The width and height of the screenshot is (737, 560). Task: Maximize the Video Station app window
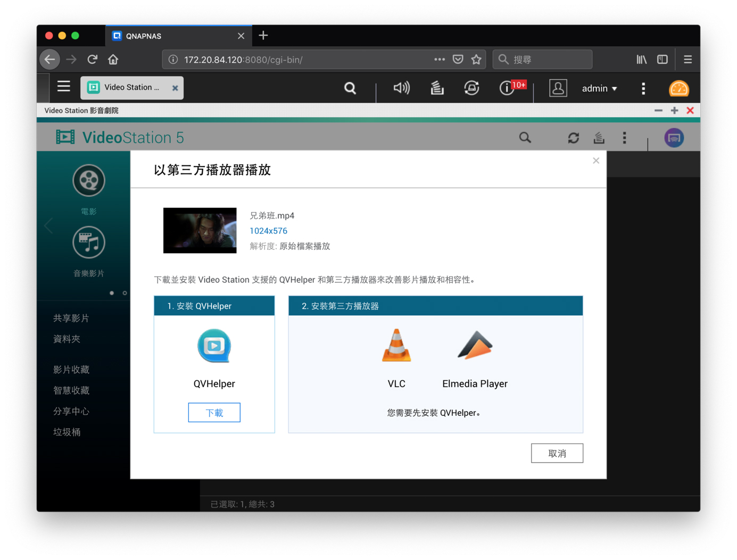pyautogui.click(x=674, y=111)
